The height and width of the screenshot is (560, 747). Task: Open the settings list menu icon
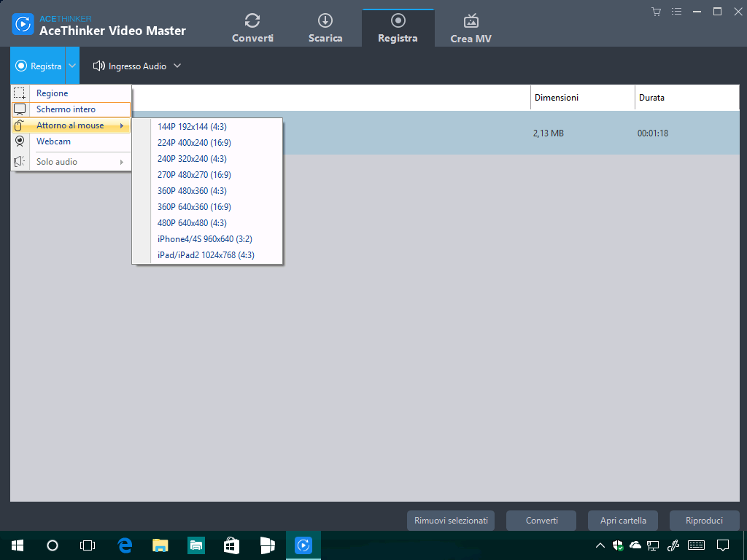[676, 12]
